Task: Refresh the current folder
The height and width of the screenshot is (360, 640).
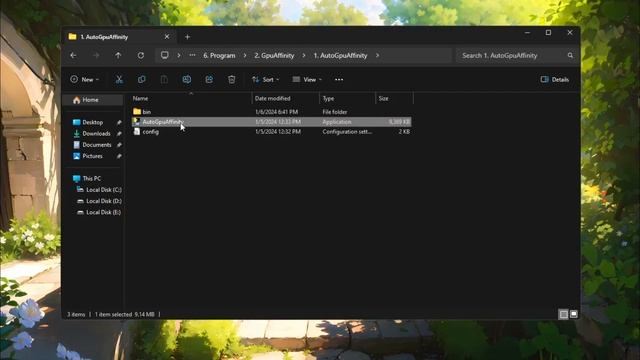Action: (x=140, y=56)
